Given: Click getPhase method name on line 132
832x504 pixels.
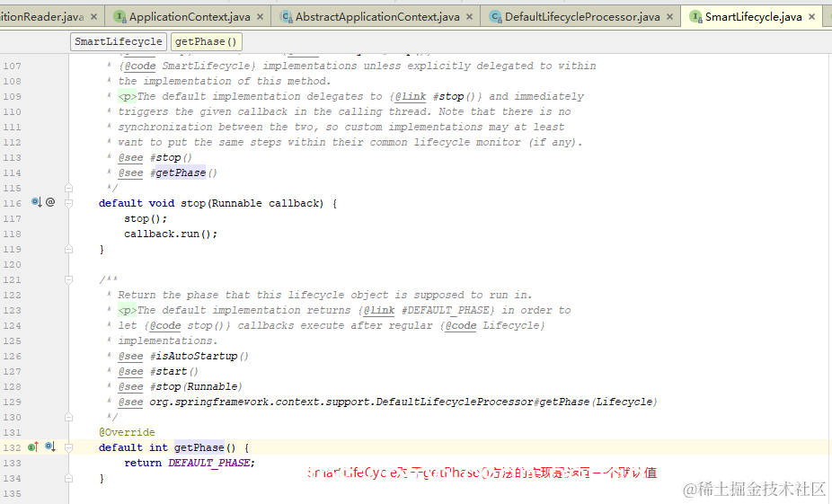Looking at the screenshot, I should point(199,447).
